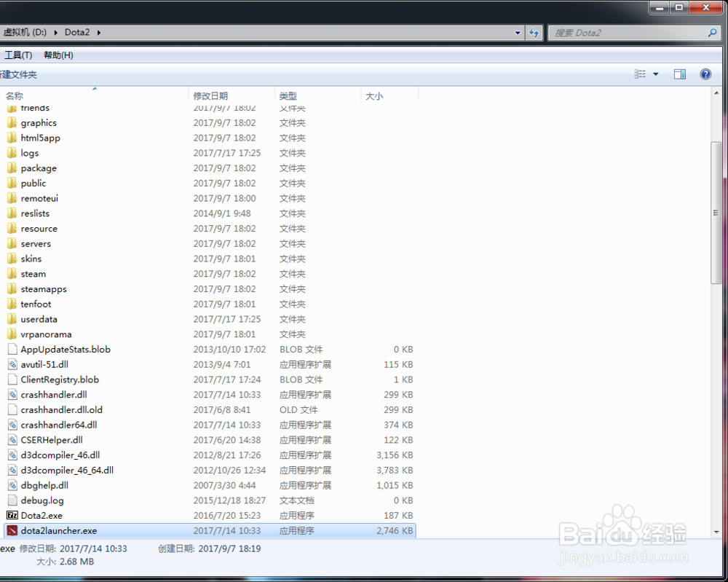Viewport: 728px width, 582px height.
Task: Click the 虚拟机 (D:) breadcrumb
Action: pyautogui.click(x=25, y=33)
